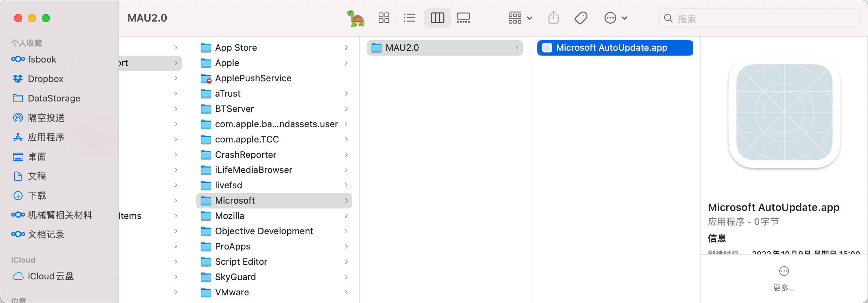Expand chevron next to Objective Development
The width and height of the screenshot is (868, 303).
point(346,231)
